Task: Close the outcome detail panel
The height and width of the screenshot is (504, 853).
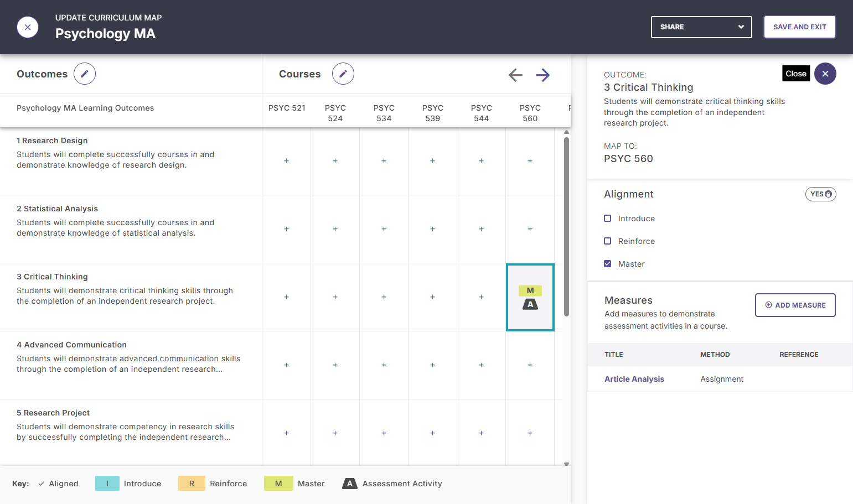Action: point(825,74)
